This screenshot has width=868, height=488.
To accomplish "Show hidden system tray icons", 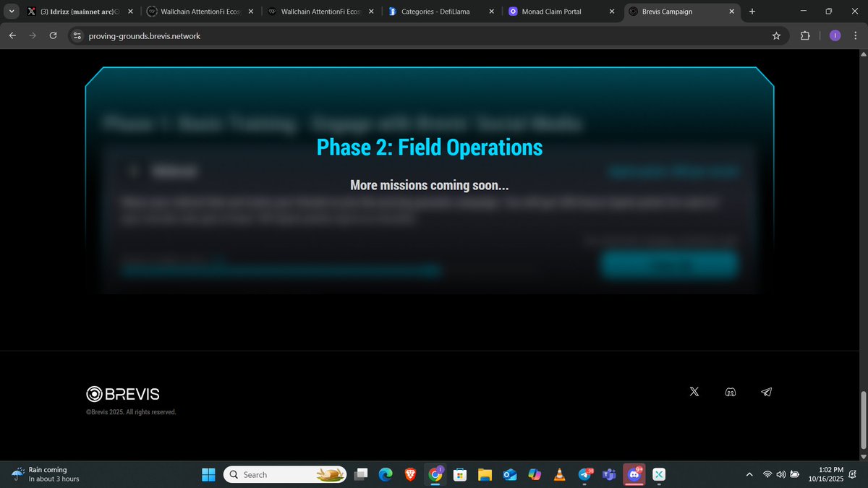I will tap(749, 474).
